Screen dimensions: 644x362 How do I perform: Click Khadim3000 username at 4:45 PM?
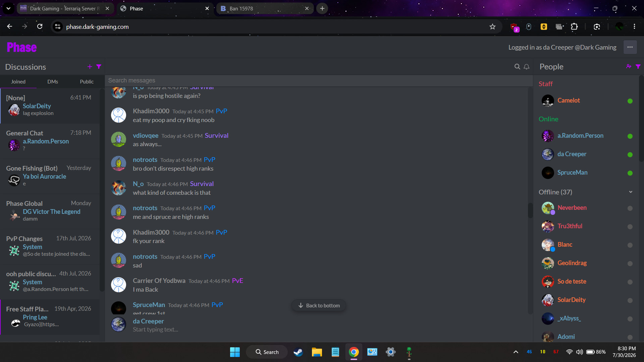point(151,111)
